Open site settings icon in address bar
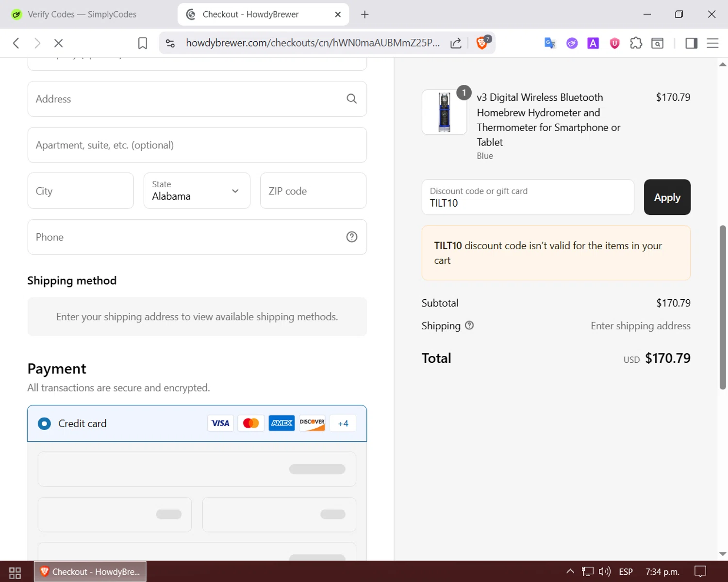Viewport: 728px width, 582px height. click(170, 43)
